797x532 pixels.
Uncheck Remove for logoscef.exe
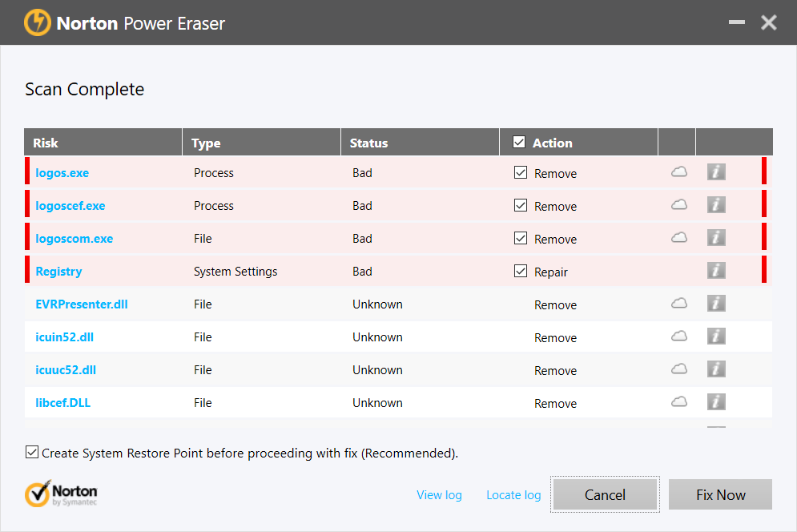[x=521, y=205]
